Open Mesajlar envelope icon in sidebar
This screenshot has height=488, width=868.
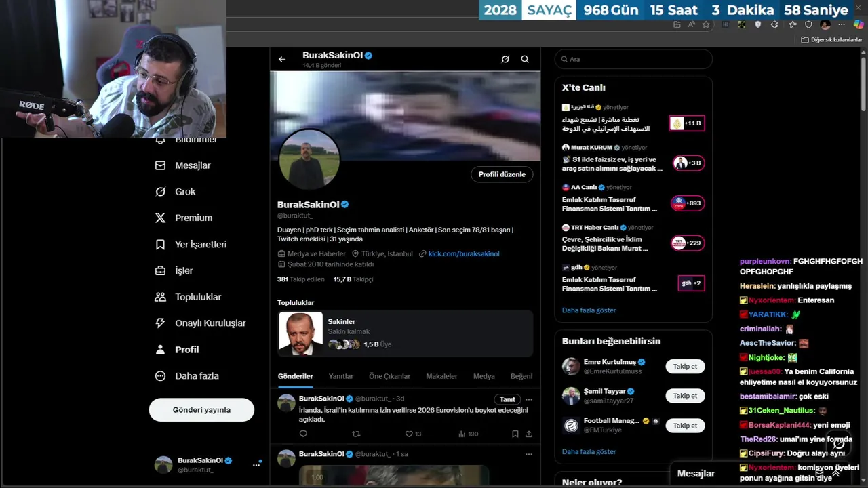(160, 165)
